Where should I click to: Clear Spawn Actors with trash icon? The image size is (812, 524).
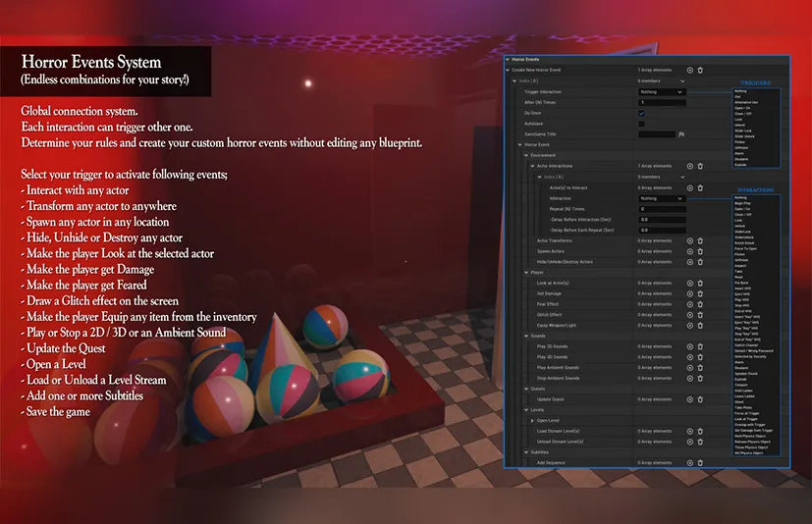[x=700, y=251]
